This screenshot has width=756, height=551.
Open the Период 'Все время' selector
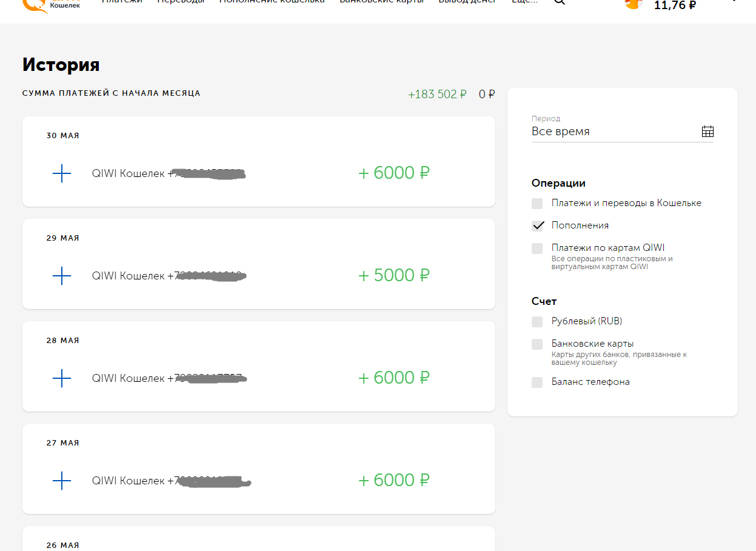623,132
